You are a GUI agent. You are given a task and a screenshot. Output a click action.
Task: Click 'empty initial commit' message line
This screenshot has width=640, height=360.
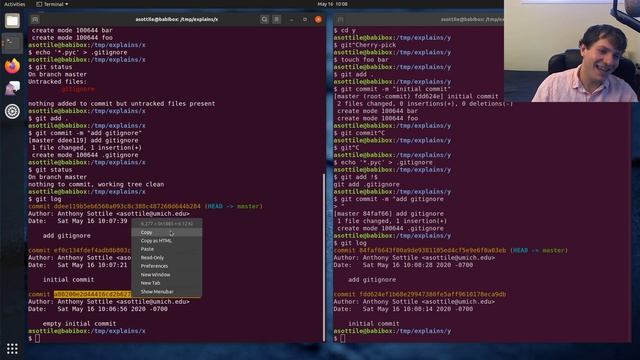point(80,324)
